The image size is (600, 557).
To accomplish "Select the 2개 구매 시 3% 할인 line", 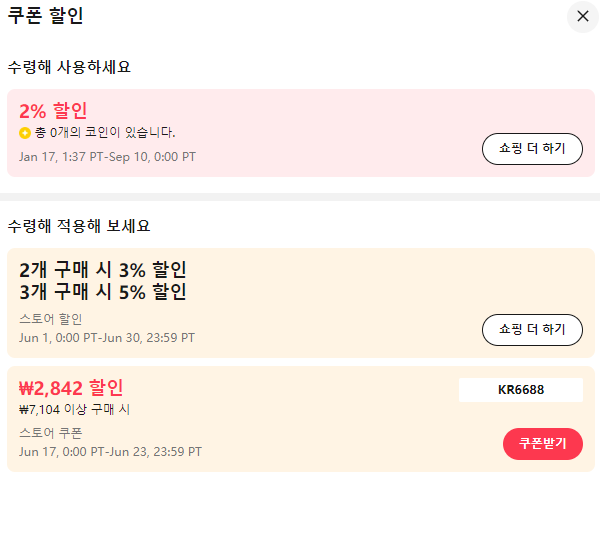I will click(103, 270).
